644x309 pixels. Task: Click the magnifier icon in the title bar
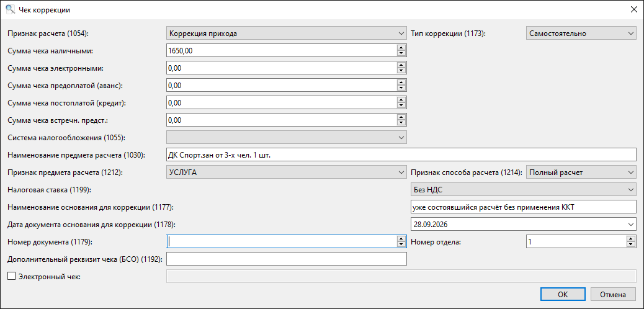11,9
